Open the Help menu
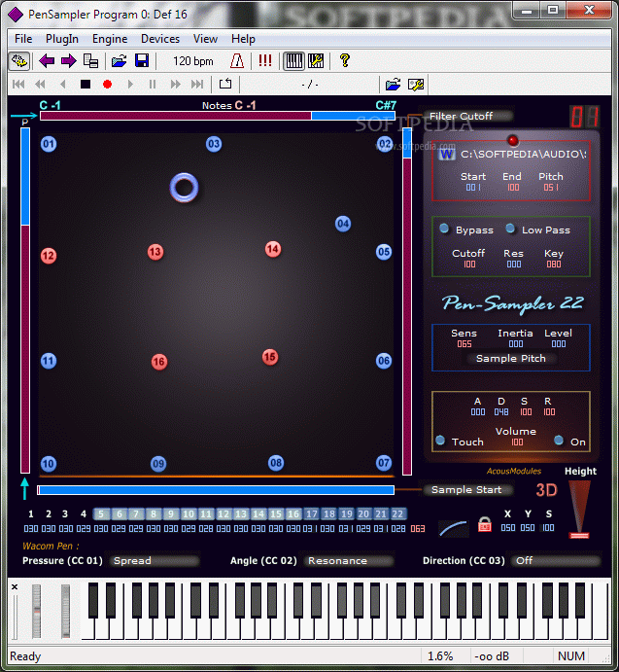619x672 pixels. click(243, 39)
